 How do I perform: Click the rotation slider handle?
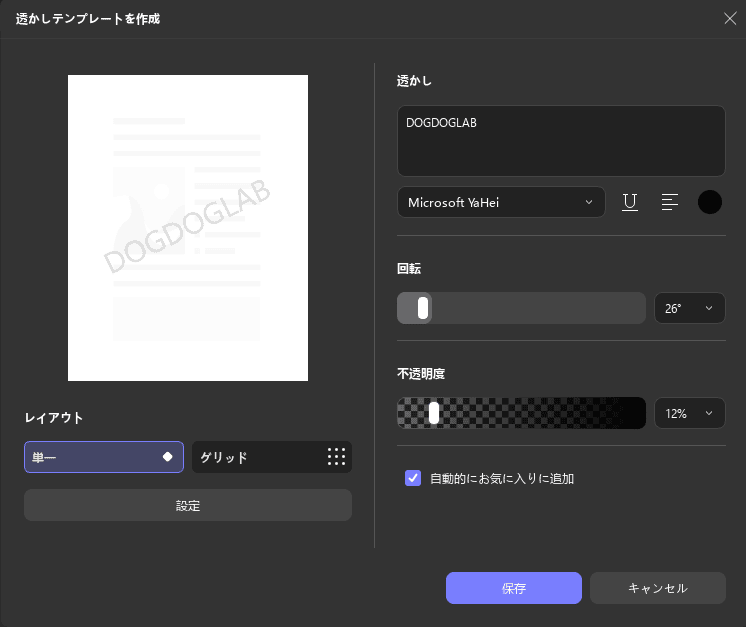(x=423, y=308)
